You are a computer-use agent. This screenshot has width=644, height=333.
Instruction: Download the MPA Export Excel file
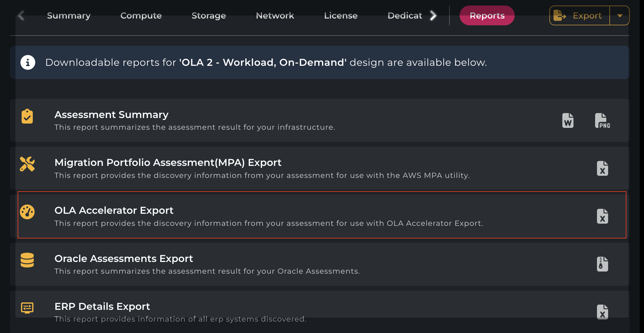tap(602, 168)
